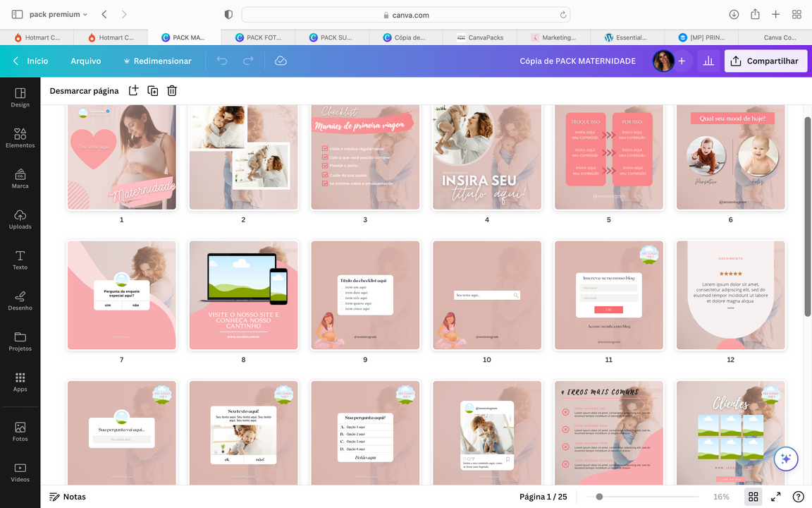
Task: Click the Compartilhar share button
Action: coord(765,61)
